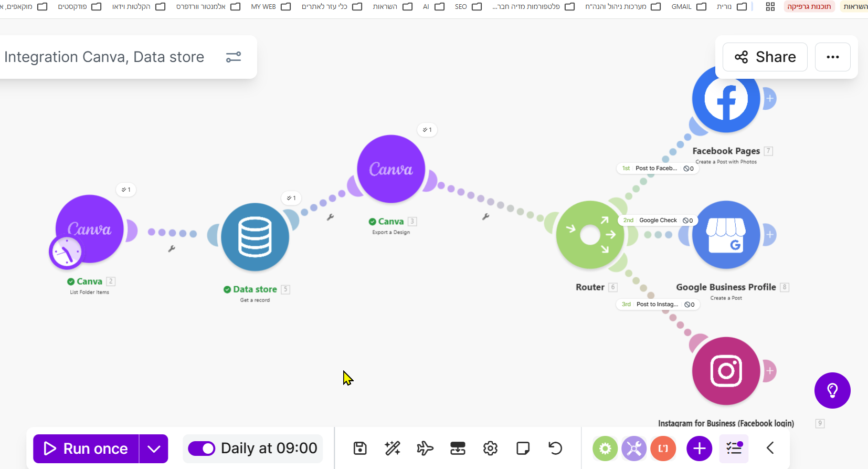Open the Data store Get a record module

tap(255, 237)
